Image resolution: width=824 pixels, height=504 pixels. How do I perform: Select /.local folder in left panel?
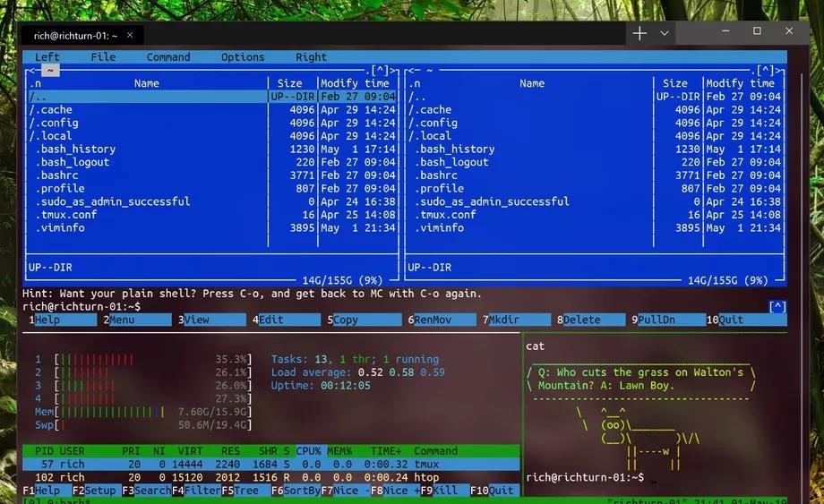coord(211,136)
